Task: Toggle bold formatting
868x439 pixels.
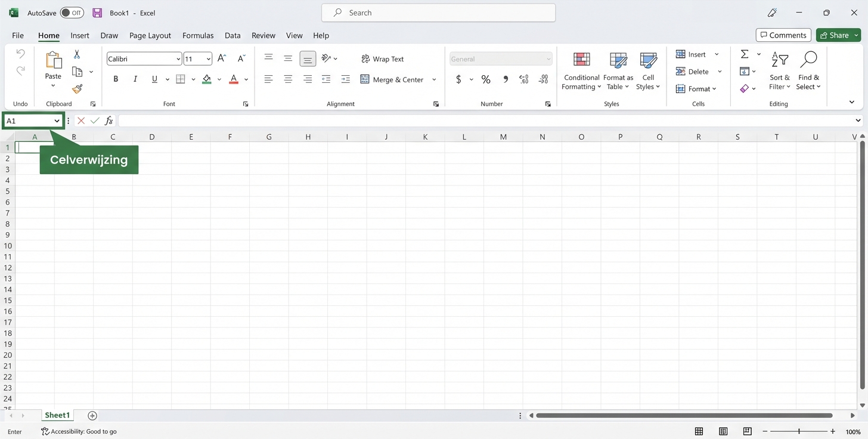Action: point(116,79)
